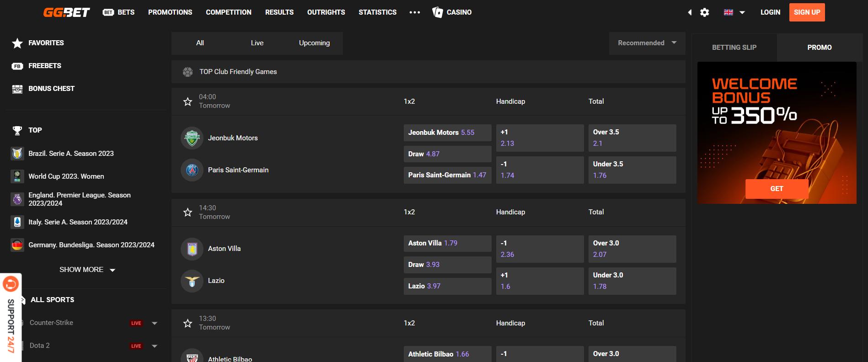Viewport: 868px width, 362px height.
Task: Click the Women's World Cup 2023 icon
Action: (17, 176)
